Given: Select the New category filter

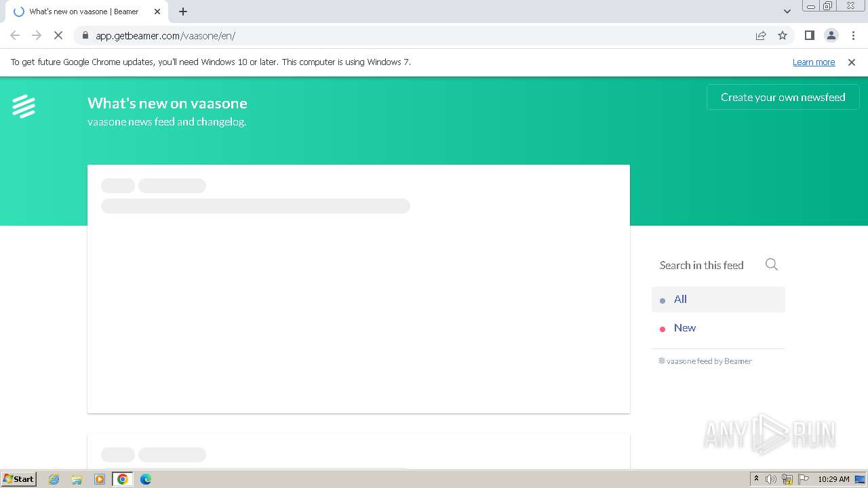Looking at the screenshot, I should [718, 328].
